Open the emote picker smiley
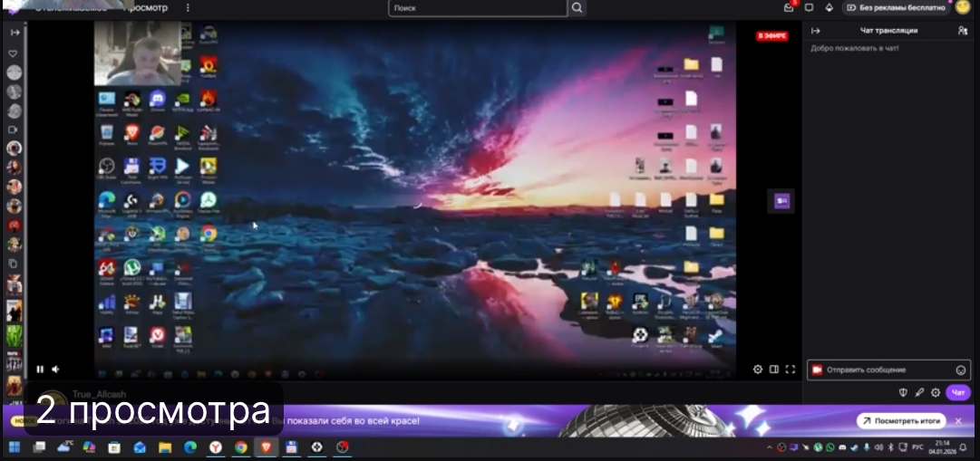 [x=961, y=370]
